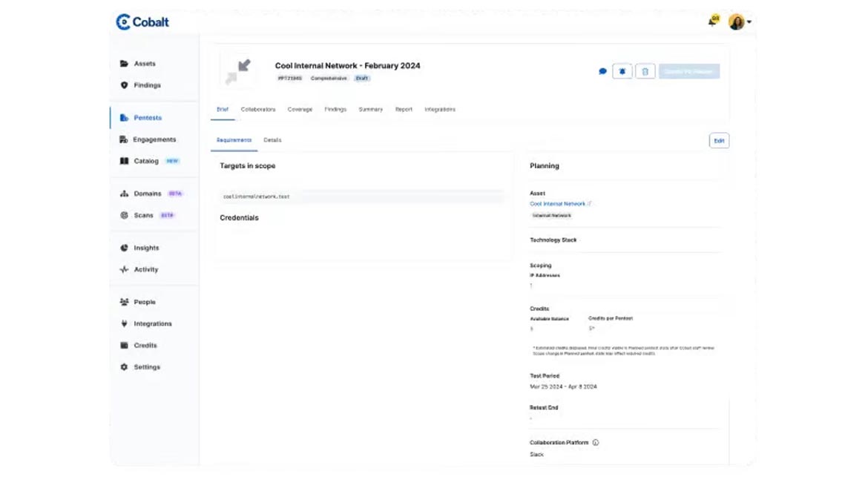868x488 pixels.
Task: Delete pentest using trash icon button
Action: 645,71
